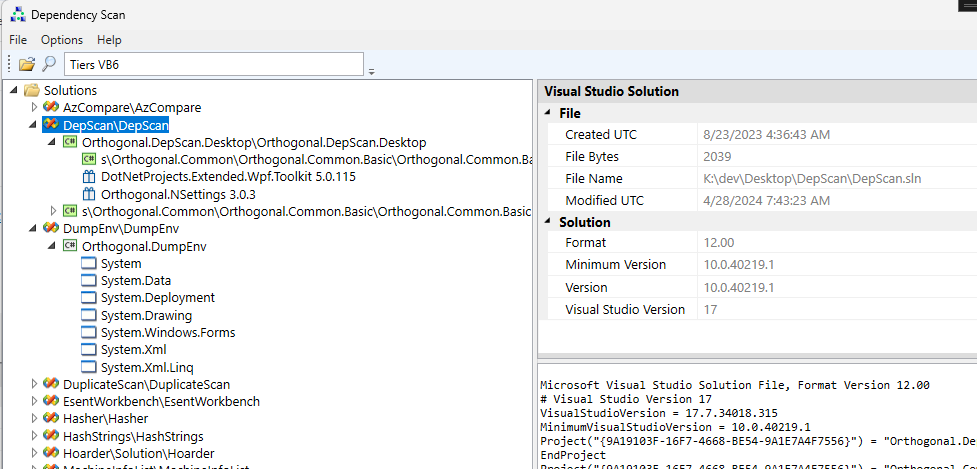Collapse the DepScan\DepScan node
This screenshot has height=469, width=977.
coord(34,125)
